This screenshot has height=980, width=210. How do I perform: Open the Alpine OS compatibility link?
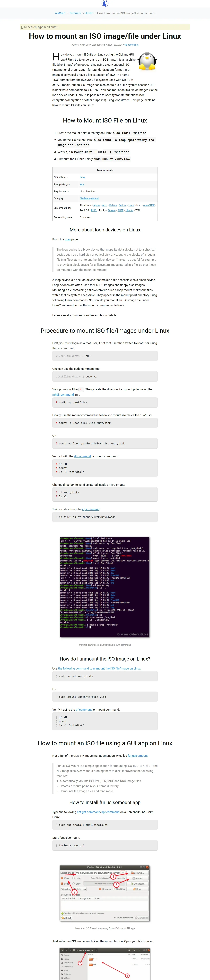pos(97,205)
